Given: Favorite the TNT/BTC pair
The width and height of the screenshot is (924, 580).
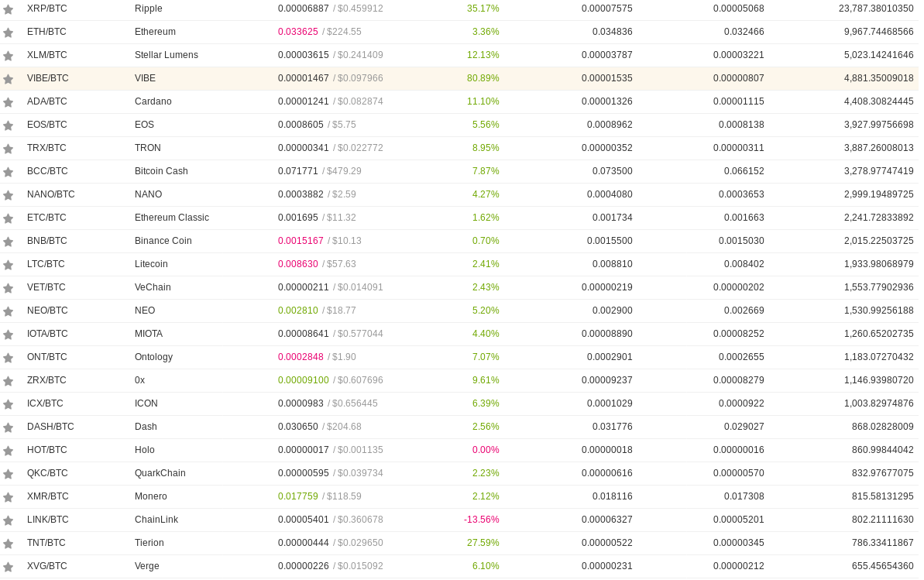Looking at the screenshot, I should tap(9, 544).
